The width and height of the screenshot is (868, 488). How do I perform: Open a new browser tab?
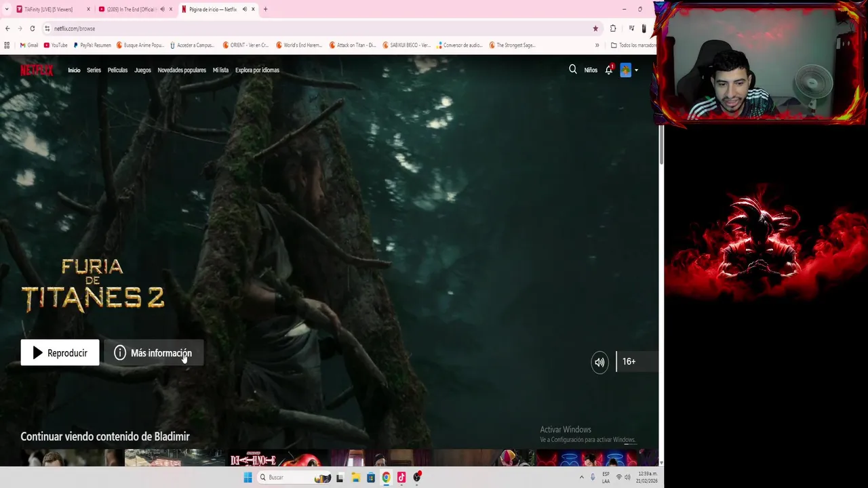tap(265, 9)
